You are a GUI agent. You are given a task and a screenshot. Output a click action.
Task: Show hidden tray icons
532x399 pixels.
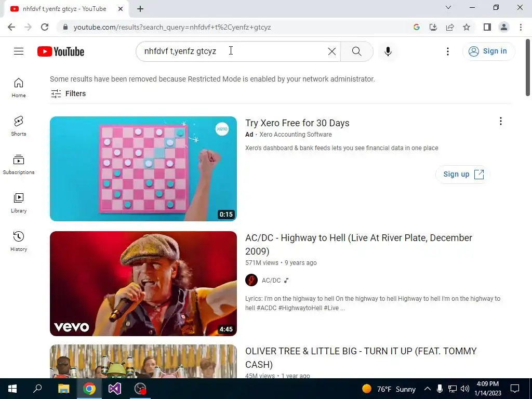click(428, 389)
